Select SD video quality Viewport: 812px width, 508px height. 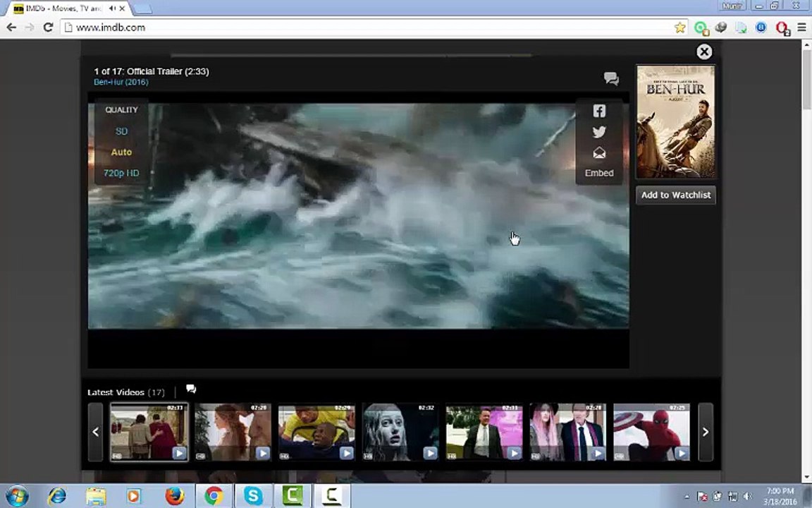(121, 131)
